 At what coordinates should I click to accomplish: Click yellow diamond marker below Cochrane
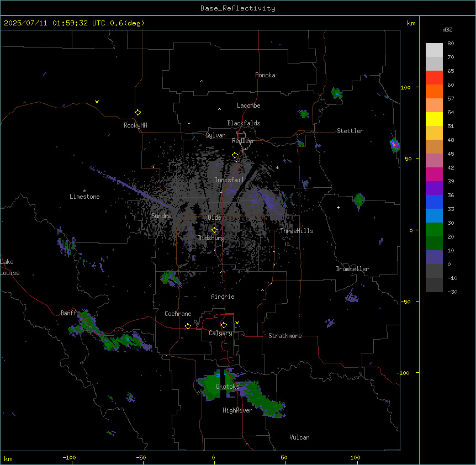[x=188, y=326]
